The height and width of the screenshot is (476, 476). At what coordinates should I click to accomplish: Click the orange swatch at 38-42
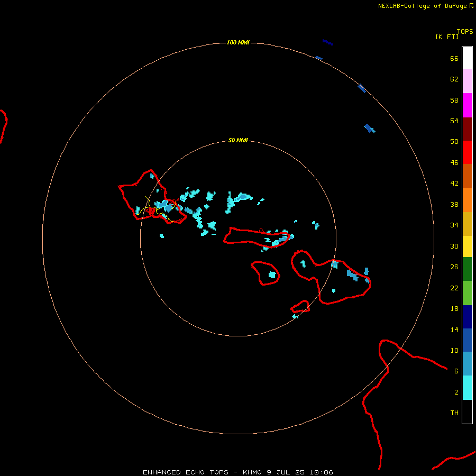(467, 200)
